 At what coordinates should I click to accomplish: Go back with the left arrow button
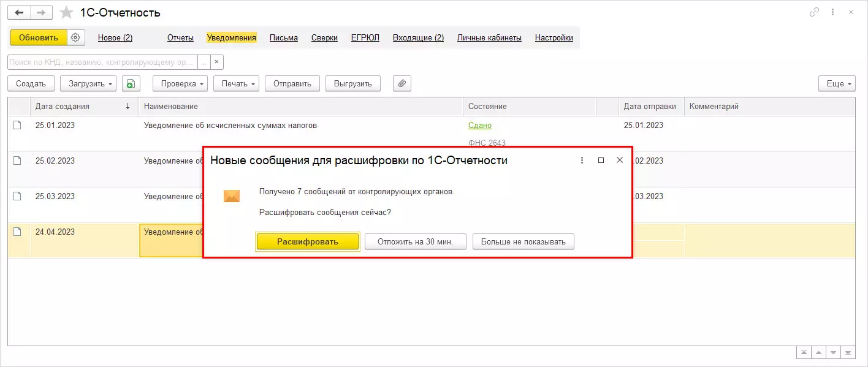(x=19, y=12)
